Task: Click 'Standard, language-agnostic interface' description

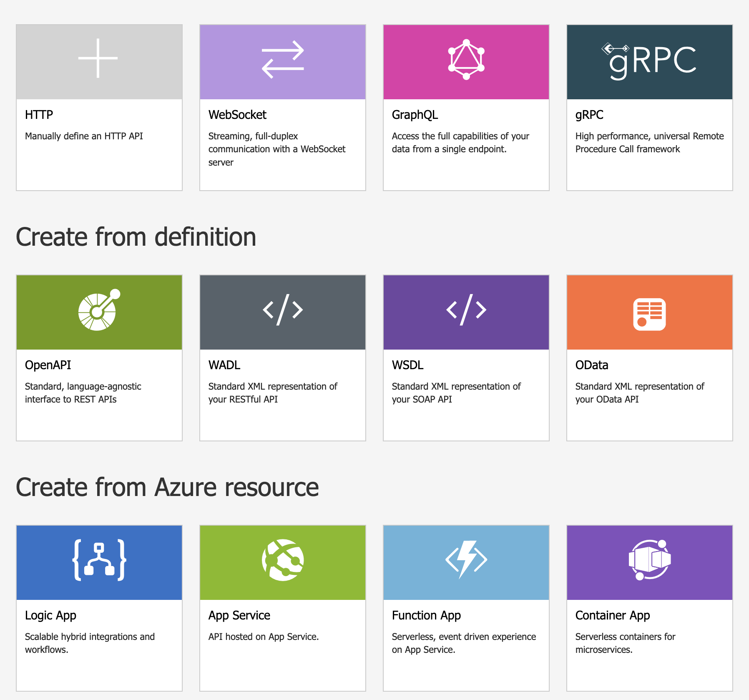Action: 83,393
